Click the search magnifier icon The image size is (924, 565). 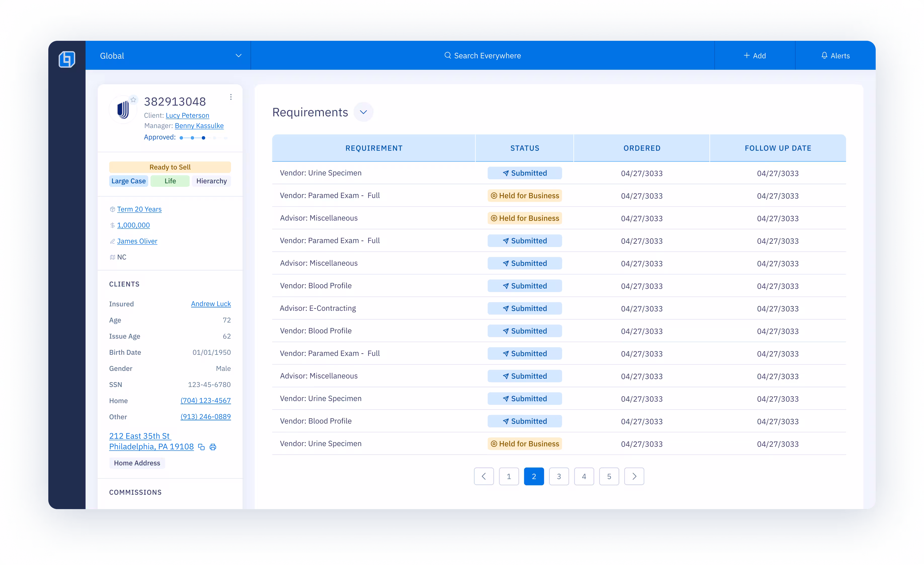447,56
